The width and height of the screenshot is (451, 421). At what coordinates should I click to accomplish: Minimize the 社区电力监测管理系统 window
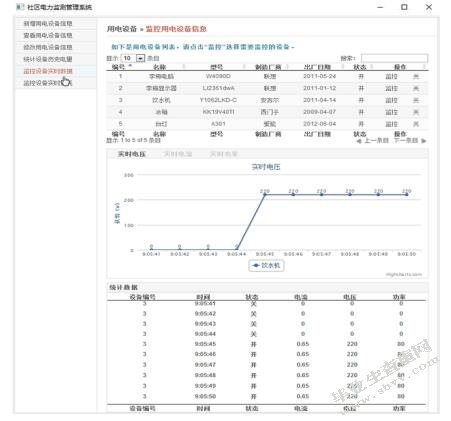click(x=380, y=7)
